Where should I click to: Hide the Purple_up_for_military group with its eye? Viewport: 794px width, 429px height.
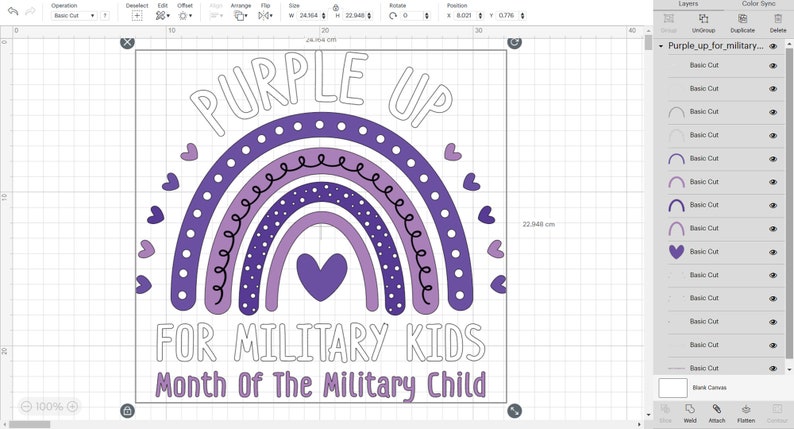click(x=773, y=46)
